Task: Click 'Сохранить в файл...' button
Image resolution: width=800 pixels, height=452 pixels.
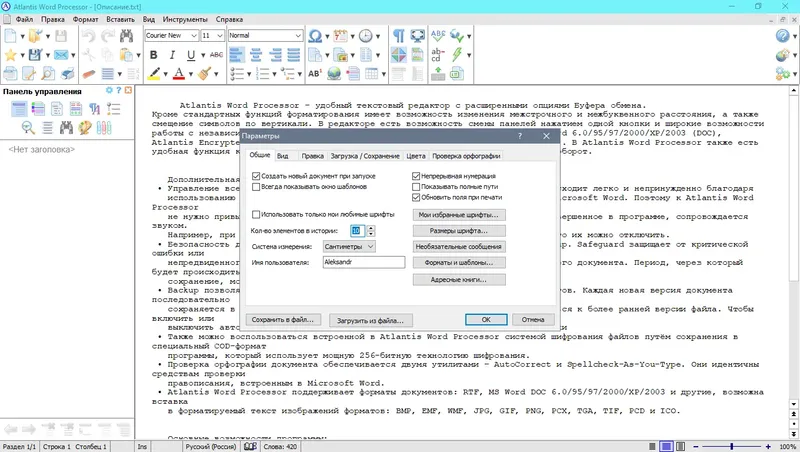Action: coord(283,320)
